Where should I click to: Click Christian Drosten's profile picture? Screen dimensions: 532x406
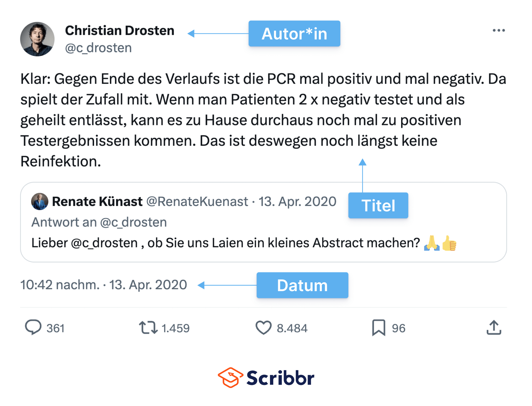point(37,39)
